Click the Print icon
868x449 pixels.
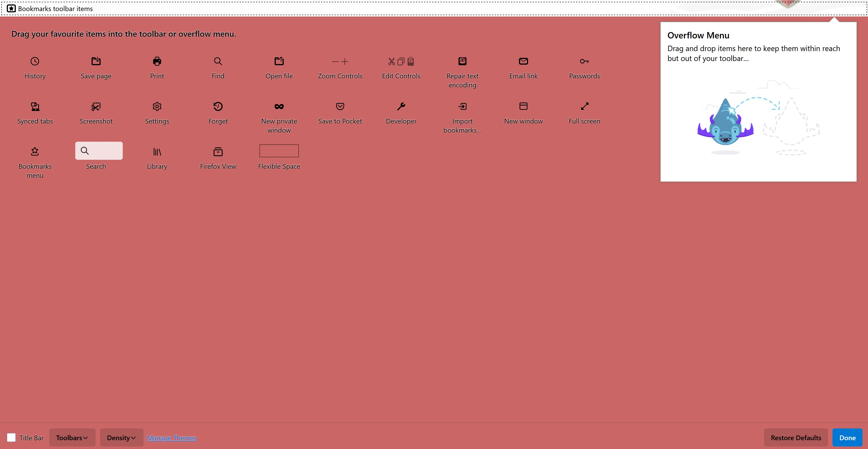point(157,61)
